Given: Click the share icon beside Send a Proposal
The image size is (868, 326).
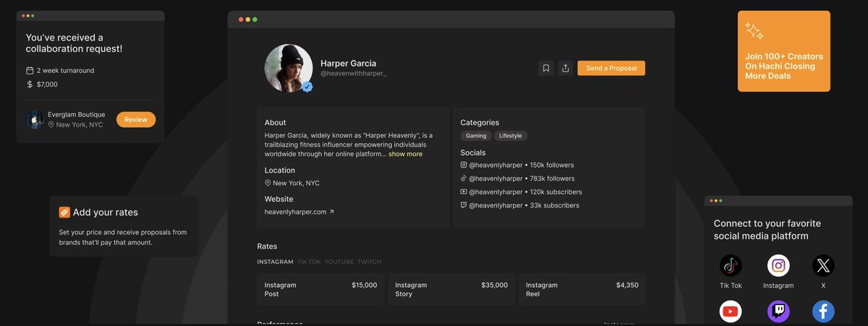Looking at the screenshot, I should pos(566,68).
